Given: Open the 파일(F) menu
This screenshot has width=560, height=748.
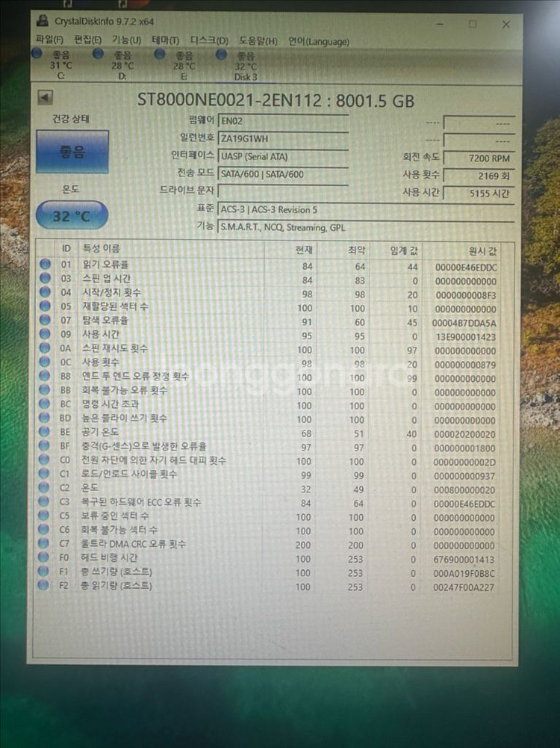Looking at the screenshot, I should coord(50,40).
